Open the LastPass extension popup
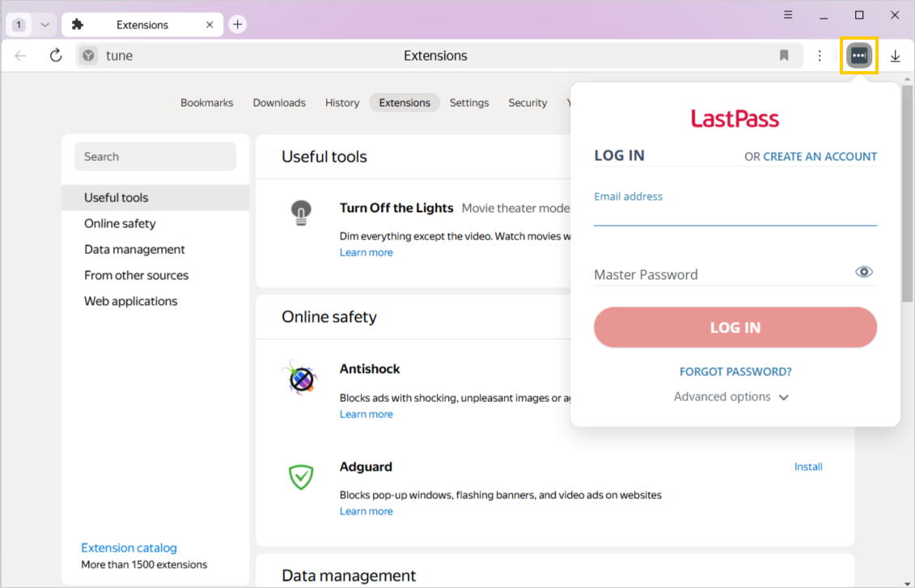Image resolution: width=915 pixels, height=588 pixels. [859, 55]
